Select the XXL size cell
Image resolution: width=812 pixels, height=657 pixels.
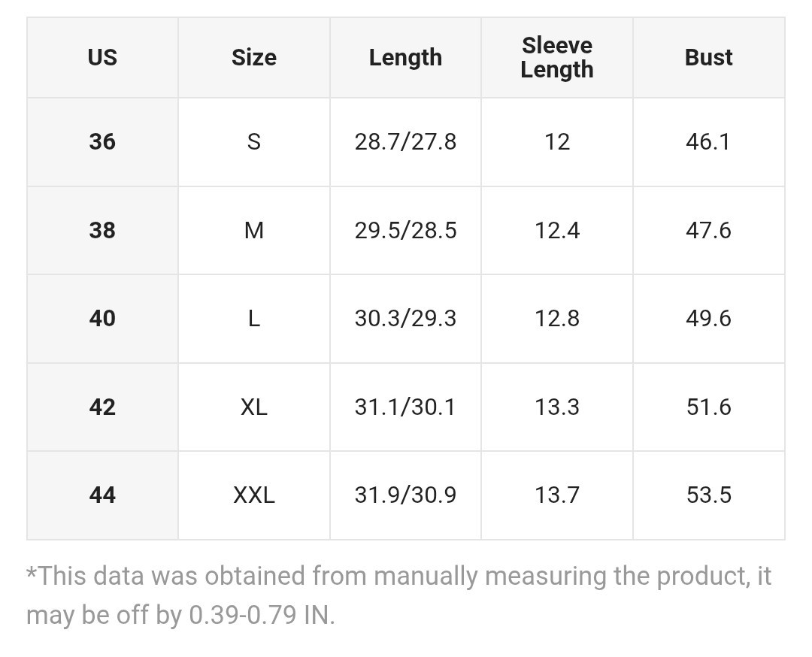tap(254, 495)
